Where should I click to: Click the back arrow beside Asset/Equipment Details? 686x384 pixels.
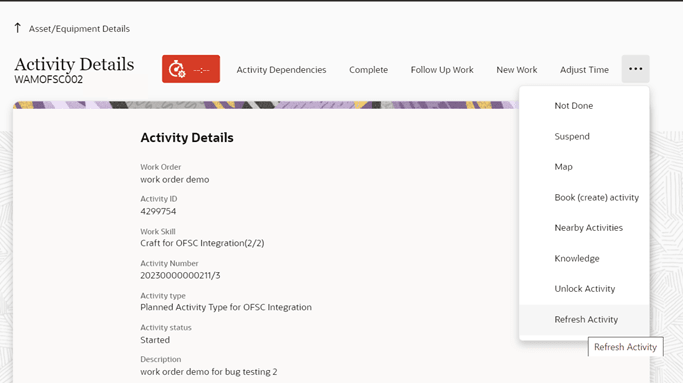click(18, 28)
